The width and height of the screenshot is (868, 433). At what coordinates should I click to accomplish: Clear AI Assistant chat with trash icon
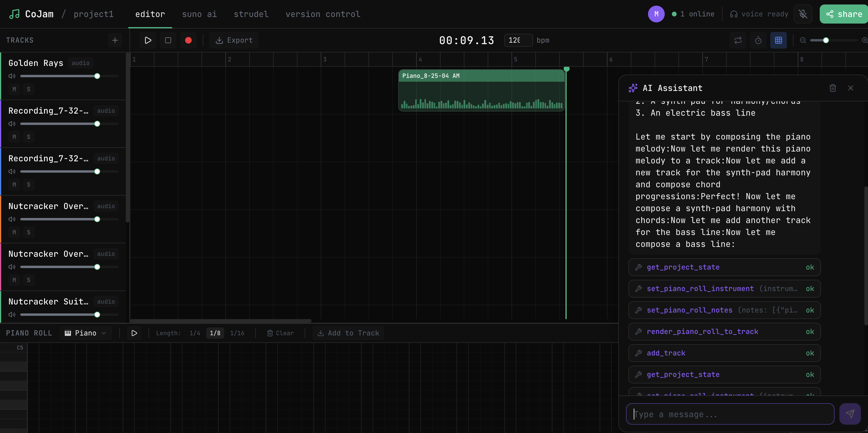click(x=832, y=88)
